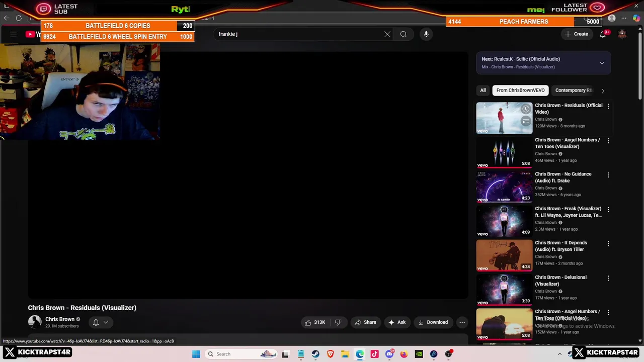Select the From ChrisBrownVEVO chip
The image size is (644, 362).
tap(520, 90)
